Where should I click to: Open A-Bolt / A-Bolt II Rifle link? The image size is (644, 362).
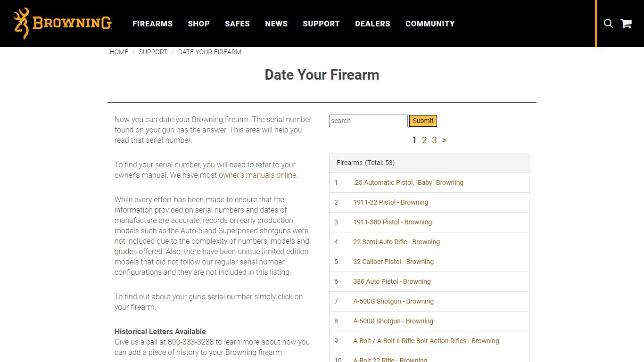pos(426,341)
